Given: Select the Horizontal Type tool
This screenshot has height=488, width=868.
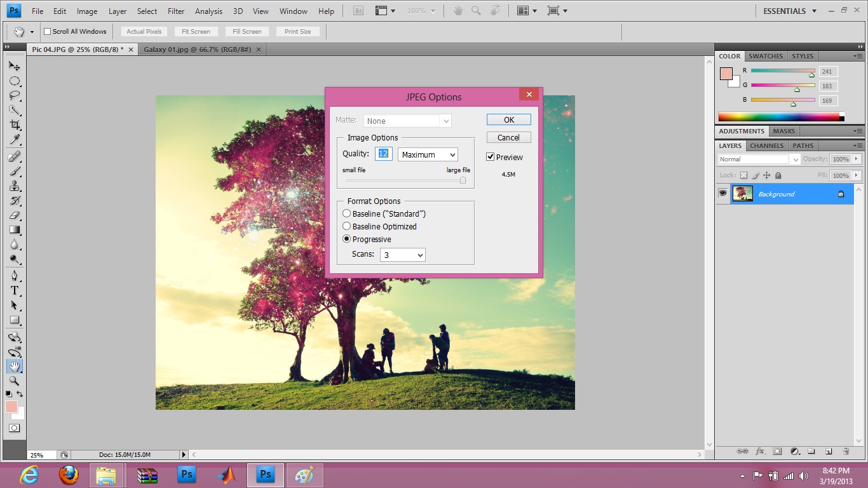Looking at the screenshot, I should (x=14, y=290).
